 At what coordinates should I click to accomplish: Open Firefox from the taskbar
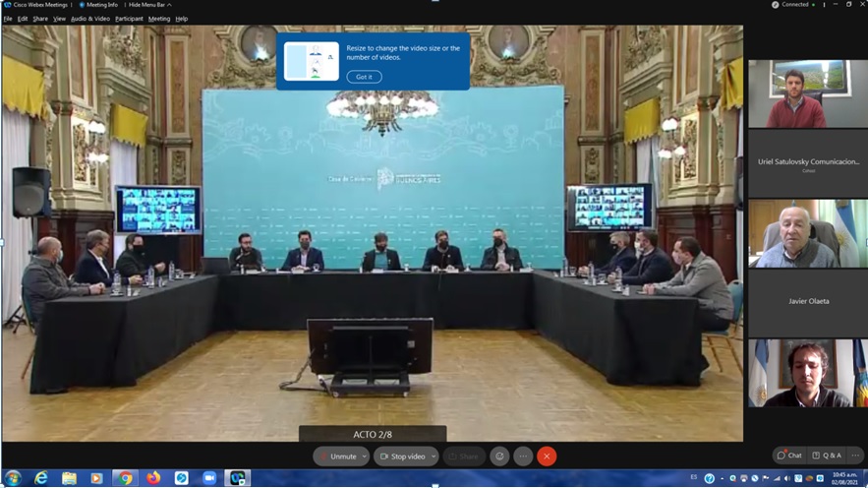point(153,478)
